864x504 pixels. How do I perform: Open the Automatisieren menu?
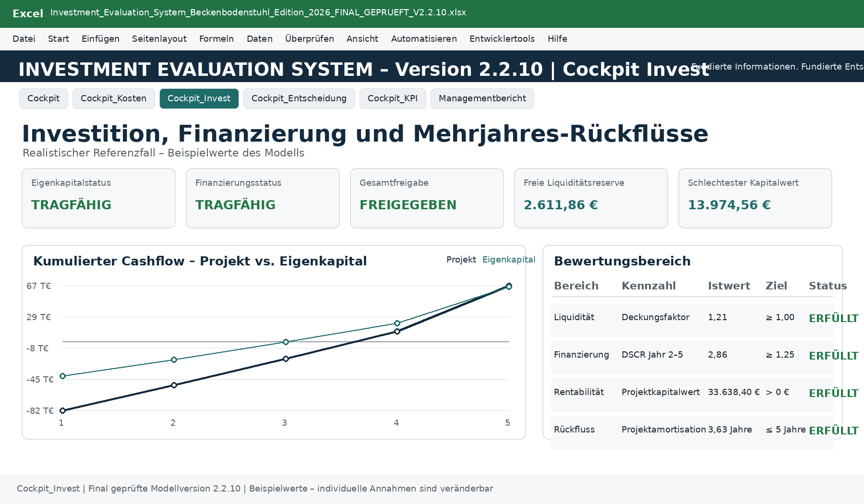coord(424,39)
